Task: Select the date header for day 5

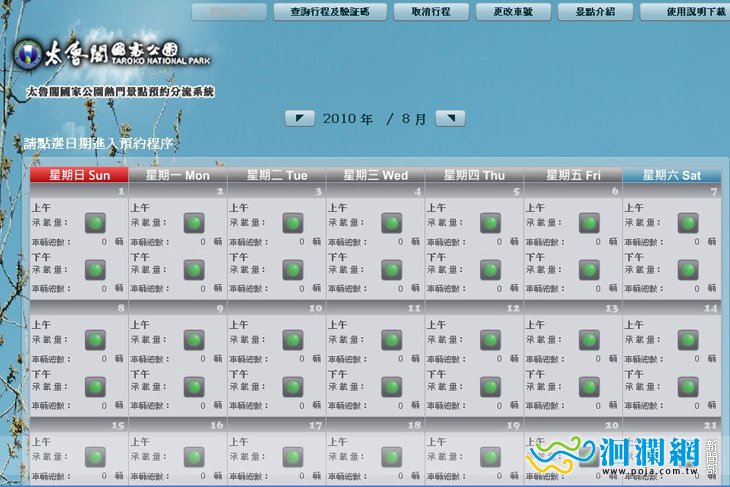Action: (474, 191)
